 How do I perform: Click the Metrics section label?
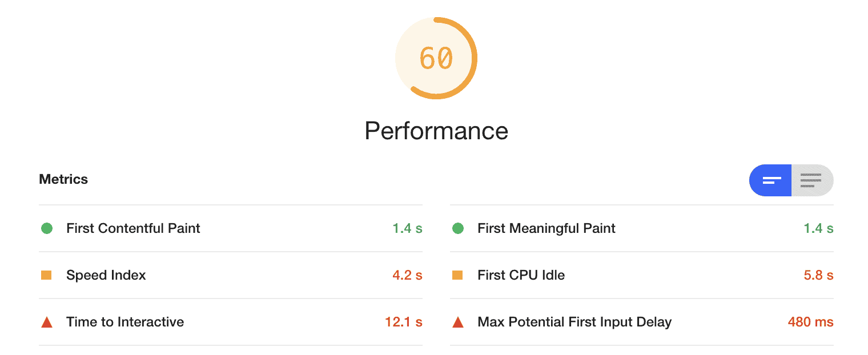[63, 179]
